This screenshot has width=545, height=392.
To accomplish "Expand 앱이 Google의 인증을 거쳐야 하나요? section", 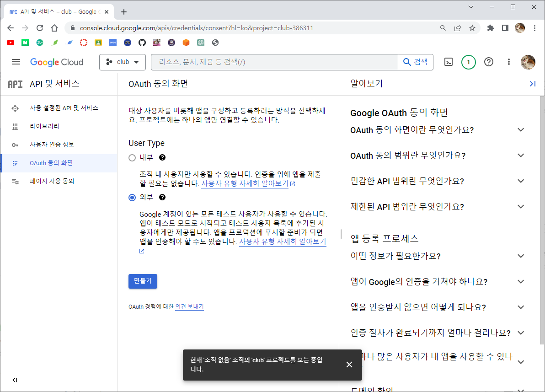I will [521, 282].
